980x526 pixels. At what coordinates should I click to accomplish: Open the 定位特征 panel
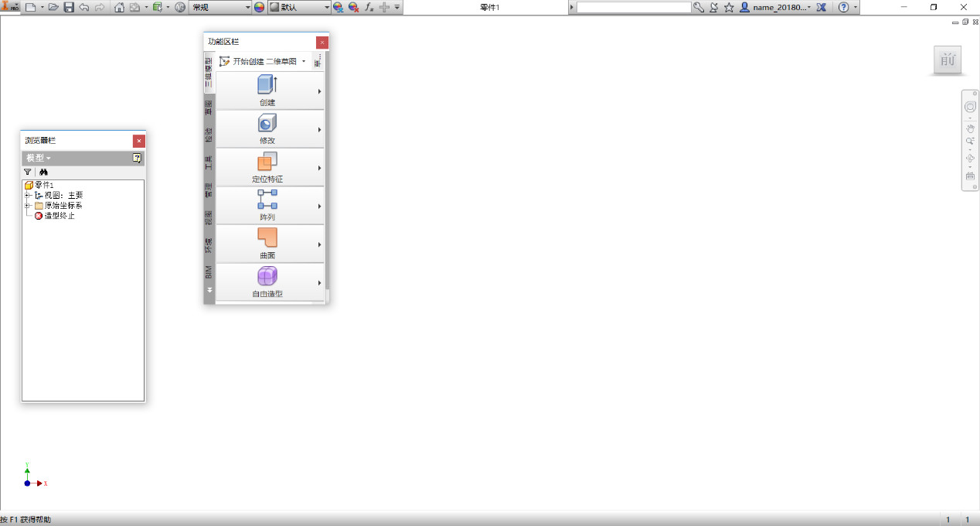270,167
